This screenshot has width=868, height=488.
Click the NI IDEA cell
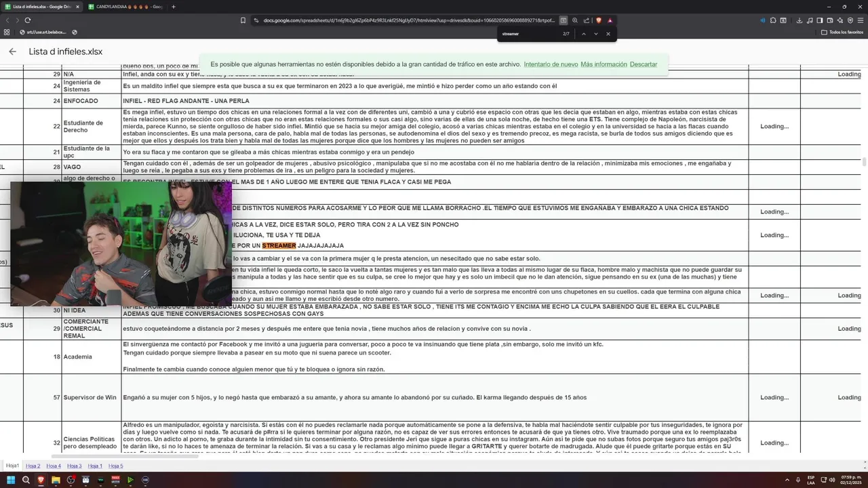[91, 310]
